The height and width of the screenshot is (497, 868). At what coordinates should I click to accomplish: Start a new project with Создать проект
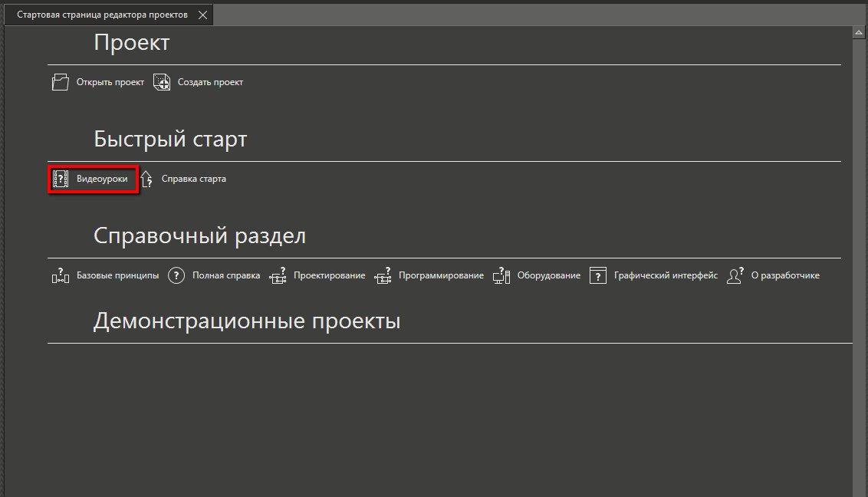coord(212,81)
